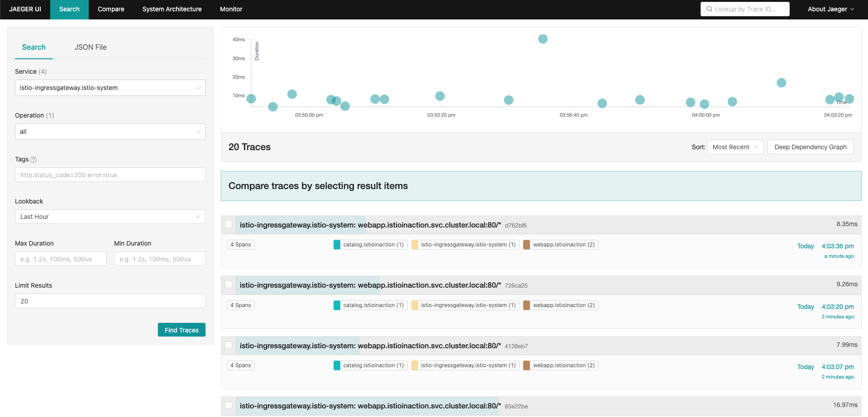
Task: Click the Min Duration input field
Action: 160,259
